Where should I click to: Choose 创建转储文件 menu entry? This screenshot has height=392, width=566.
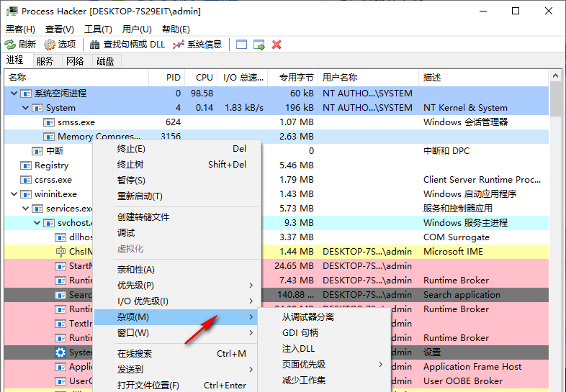pos(177,216)
